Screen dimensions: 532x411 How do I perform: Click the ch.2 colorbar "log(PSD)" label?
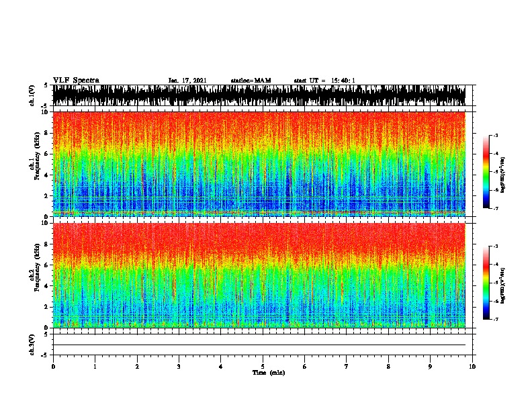pyautogui.click(x=502, y=286)
